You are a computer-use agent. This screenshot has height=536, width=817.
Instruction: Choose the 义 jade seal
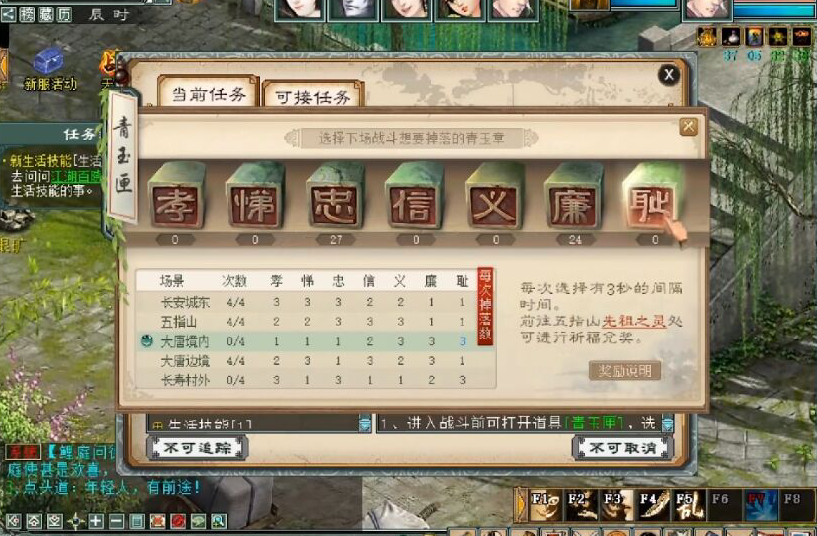click(x=494, y=195)
